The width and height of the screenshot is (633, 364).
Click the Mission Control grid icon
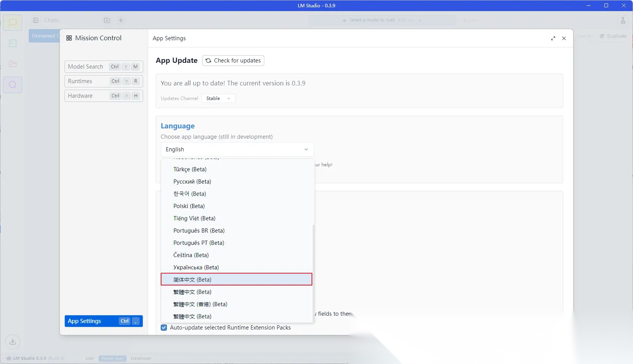(x=69, y=38)
